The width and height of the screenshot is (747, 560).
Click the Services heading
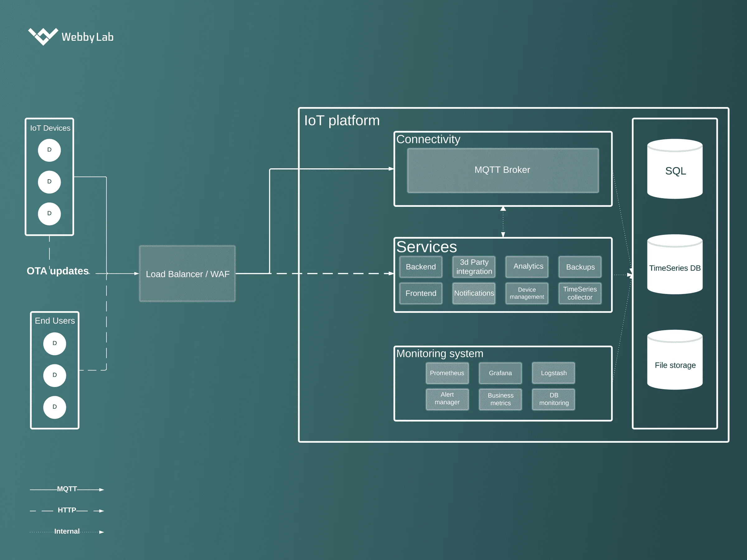[x=426, y=247]
